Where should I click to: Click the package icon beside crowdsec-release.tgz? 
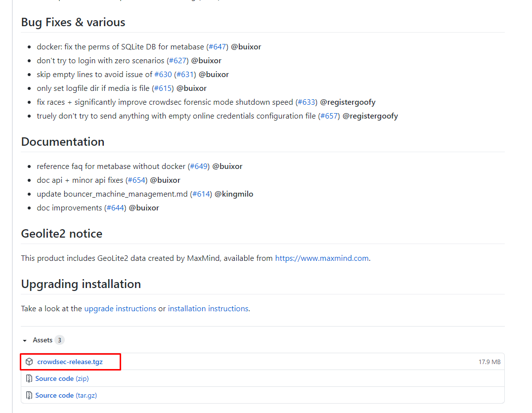tap(29, 362)
